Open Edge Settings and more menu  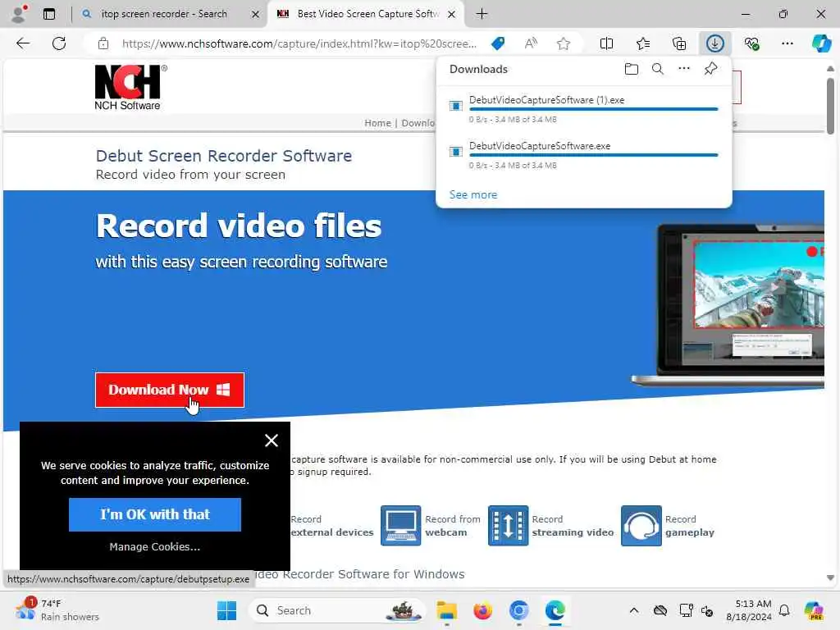pyautogui.click(x=787, y=43)
